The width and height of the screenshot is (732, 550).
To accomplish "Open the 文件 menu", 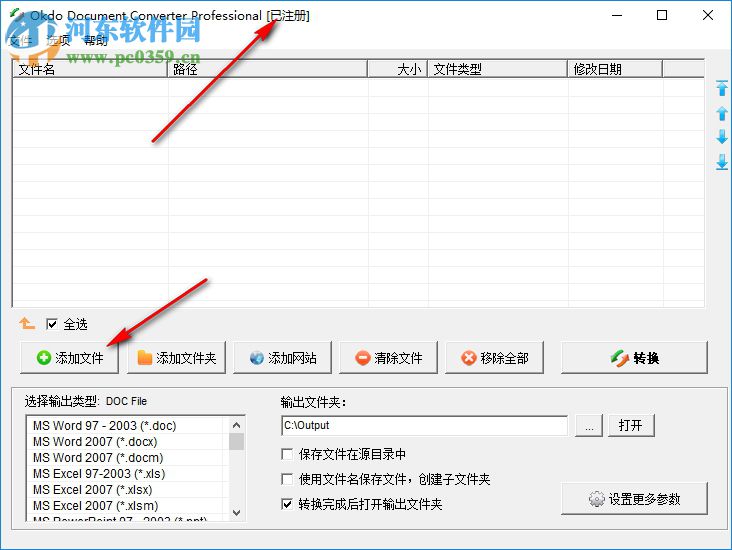I will [21, 41].
